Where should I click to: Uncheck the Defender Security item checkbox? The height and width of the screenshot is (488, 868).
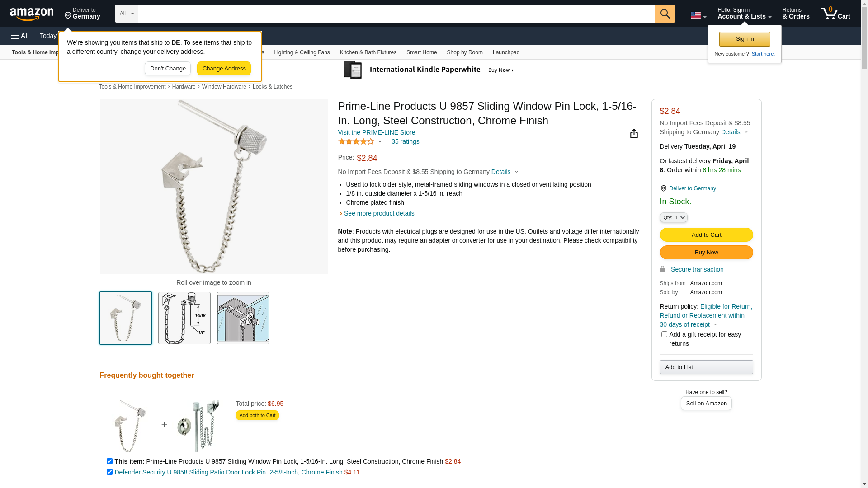pyautogui.click(x=109, y=472)
